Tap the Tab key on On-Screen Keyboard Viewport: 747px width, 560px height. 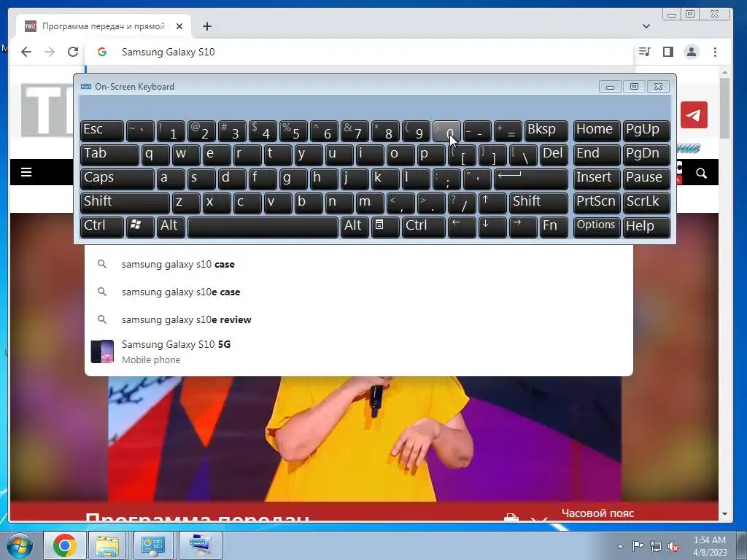(x=109, y=155)
